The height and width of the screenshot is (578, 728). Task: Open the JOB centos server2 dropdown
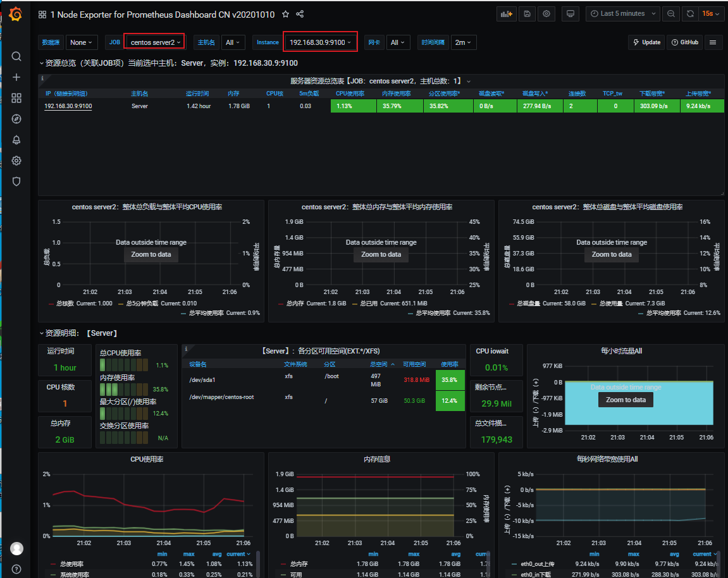tap(155, 42)
